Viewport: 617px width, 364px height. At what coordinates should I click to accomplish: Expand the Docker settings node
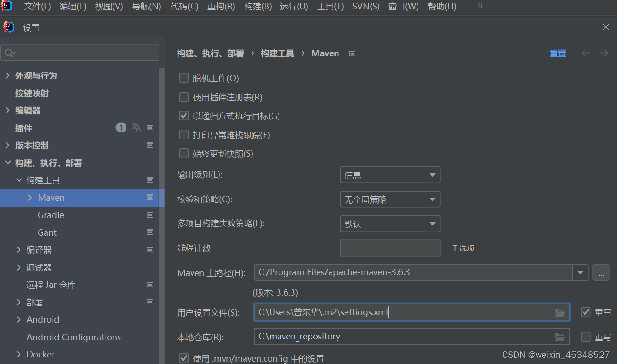19,354
